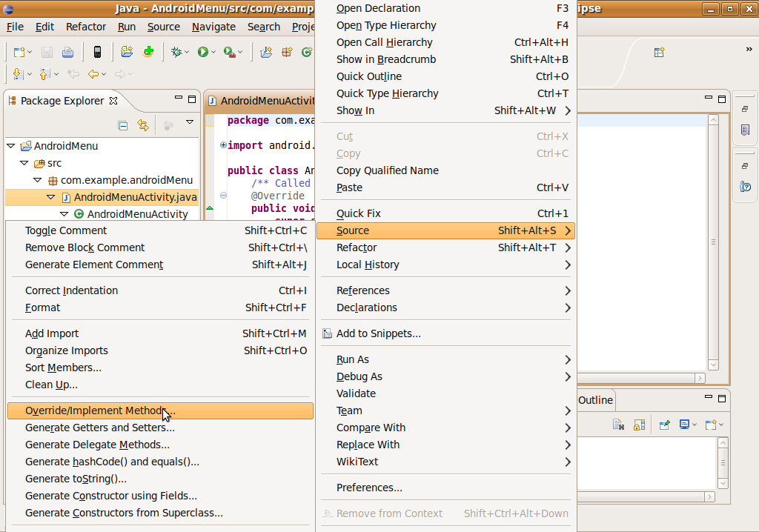Switch to the Outline tab
This screenshot has height=532, width=759.
[x=595, y=400]
